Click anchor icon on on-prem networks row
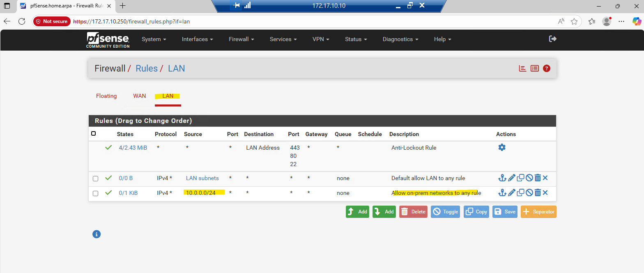Screen dimensions: 644x273 point(501,192)
